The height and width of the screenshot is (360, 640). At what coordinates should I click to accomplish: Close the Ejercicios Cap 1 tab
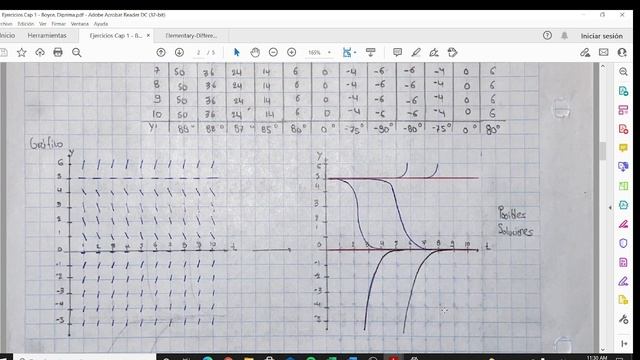(x=148, y=36)
